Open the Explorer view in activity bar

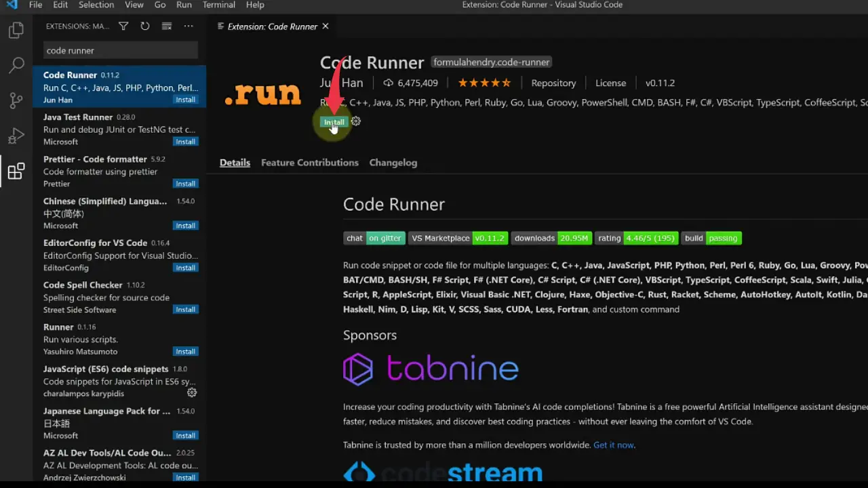coord(16,30)
